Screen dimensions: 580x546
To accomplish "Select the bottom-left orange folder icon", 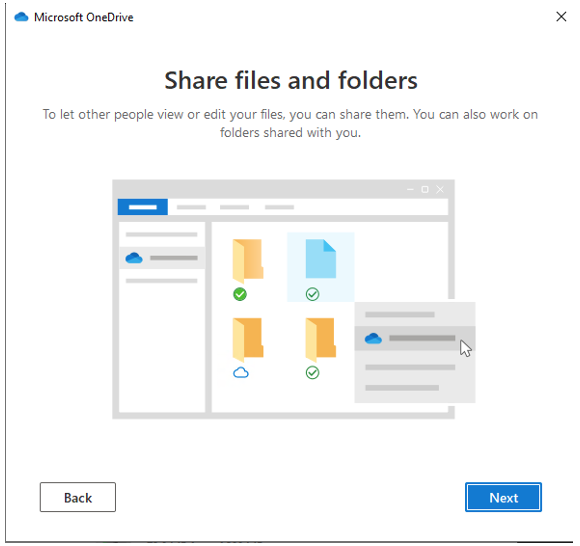I will 248,339.
